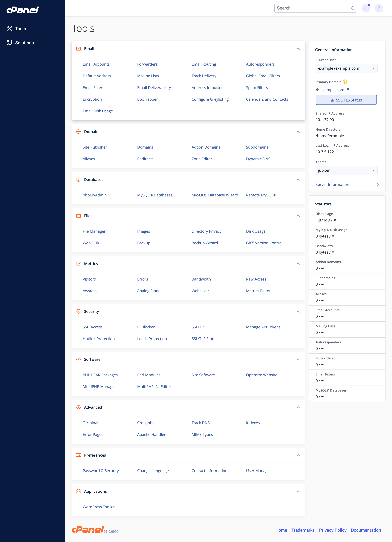Screen dimensions: 392x542
Task: Click the Security shield icon
Action: [x=78, y=311]
